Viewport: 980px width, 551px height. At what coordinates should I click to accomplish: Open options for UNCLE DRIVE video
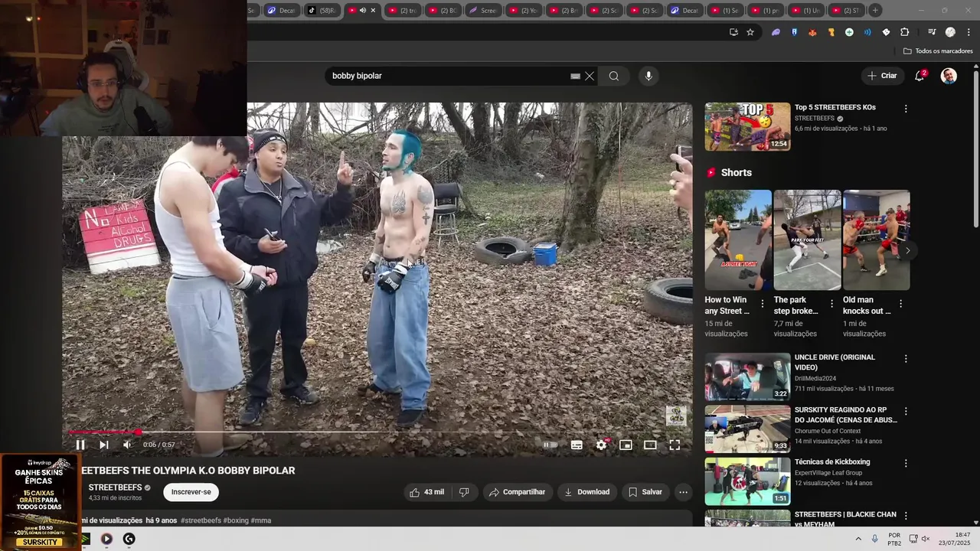pos(906,359)
